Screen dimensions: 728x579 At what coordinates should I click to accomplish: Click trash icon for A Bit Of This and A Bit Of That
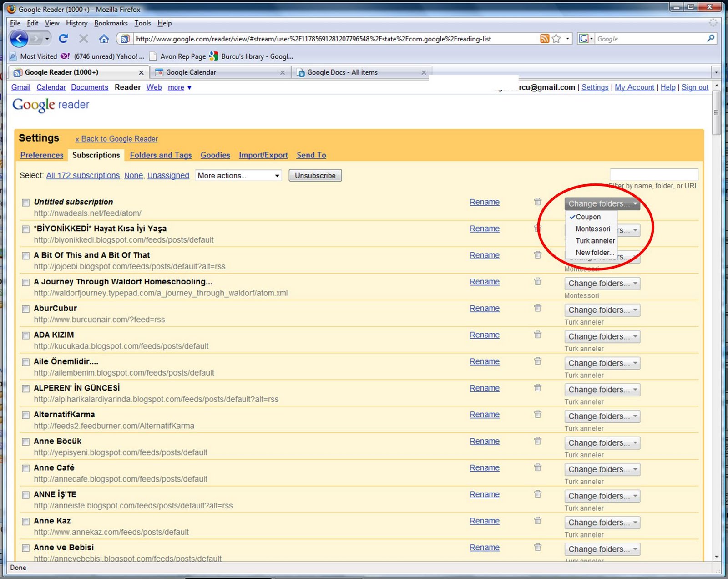click(x=538, y=255)
